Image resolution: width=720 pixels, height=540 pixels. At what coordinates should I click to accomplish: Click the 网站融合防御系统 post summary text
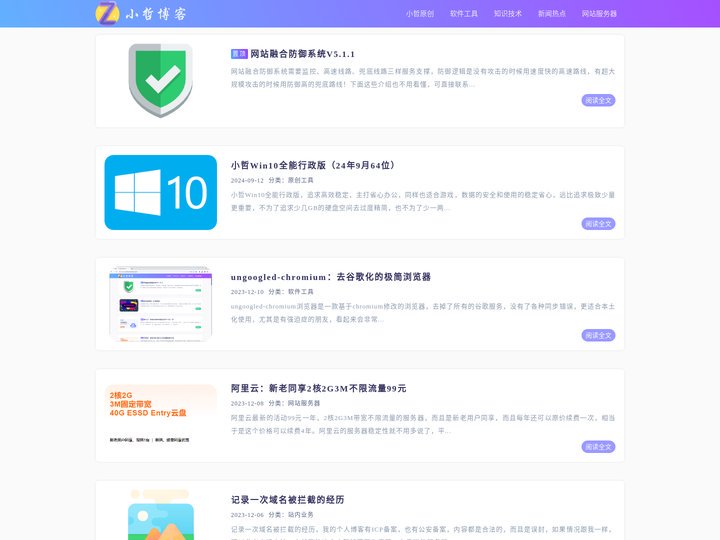click(422, 78)
